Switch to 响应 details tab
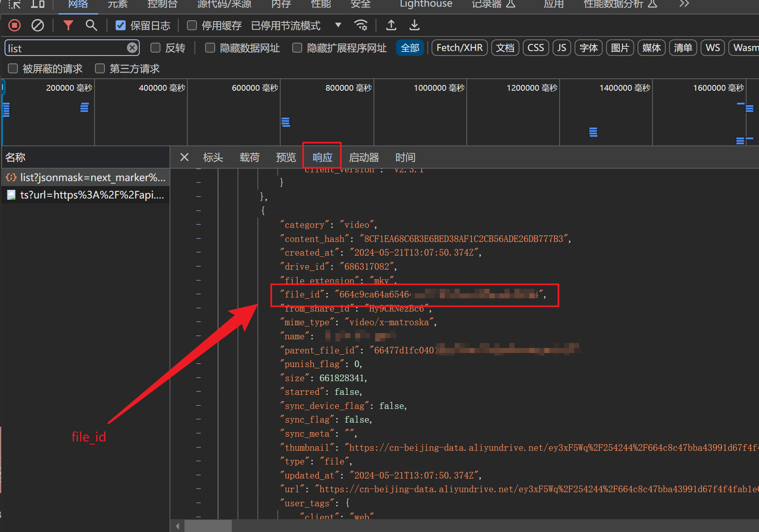759x532 pixels. pos(323,157)
